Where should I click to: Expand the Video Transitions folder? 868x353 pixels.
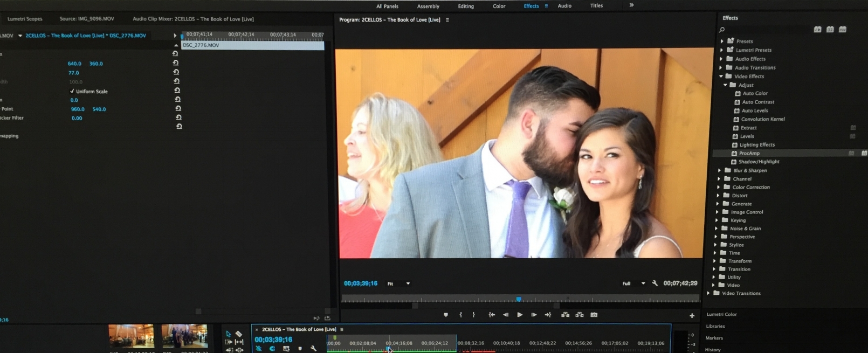click(x=708, y=293)
